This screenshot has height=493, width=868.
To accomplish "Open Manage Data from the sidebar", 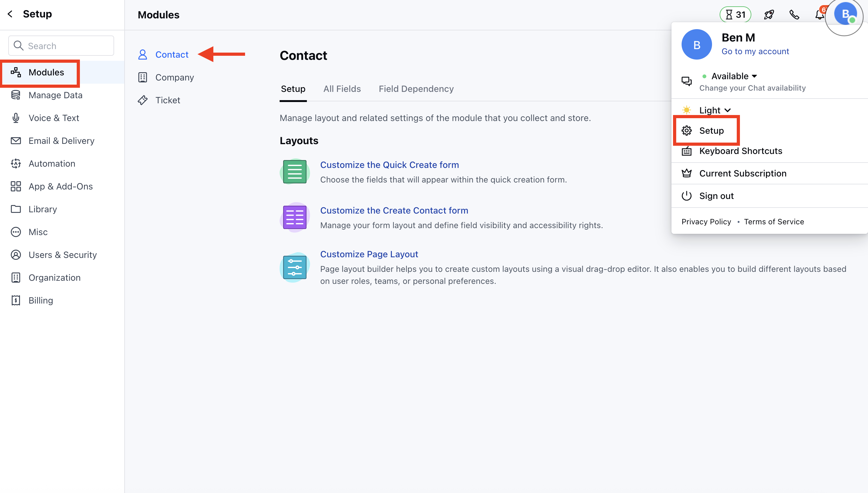I will click(55, 95).
